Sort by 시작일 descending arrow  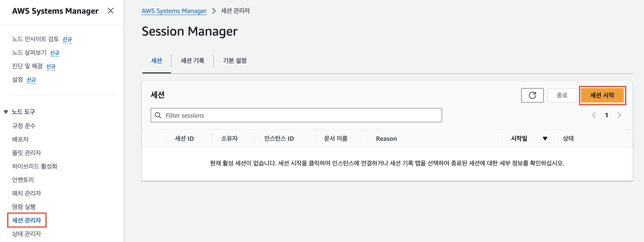click(x=545, y=139)
